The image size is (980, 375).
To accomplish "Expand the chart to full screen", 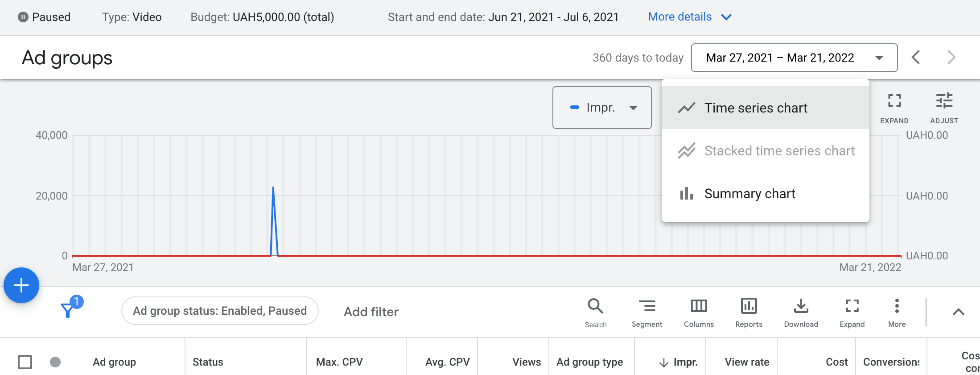I will [894, 107].
